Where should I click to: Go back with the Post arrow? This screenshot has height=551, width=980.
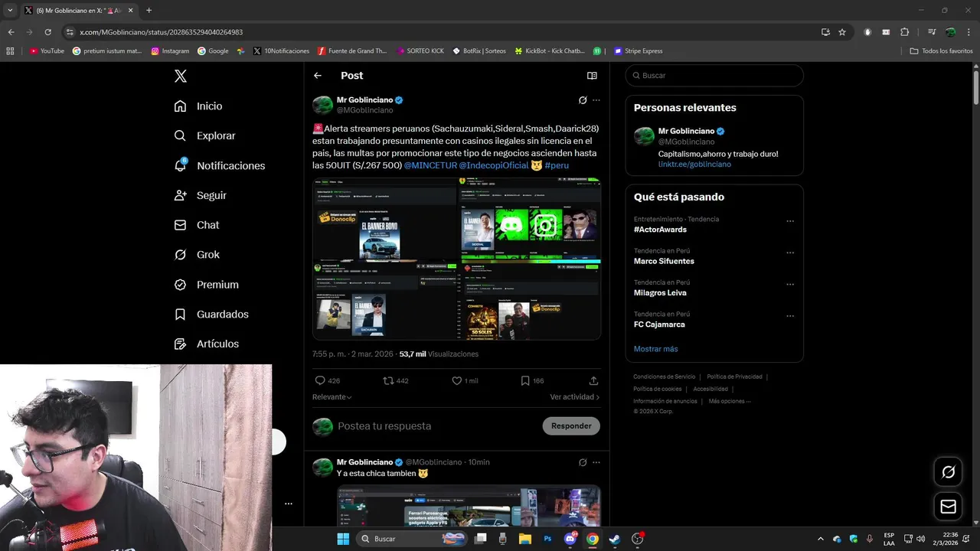click(318, 76)
